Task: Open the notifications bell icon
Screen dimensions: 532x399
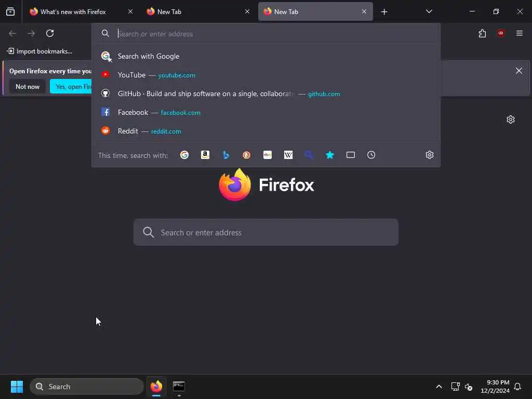Action: pyautogui.click(x=518, y=387)
